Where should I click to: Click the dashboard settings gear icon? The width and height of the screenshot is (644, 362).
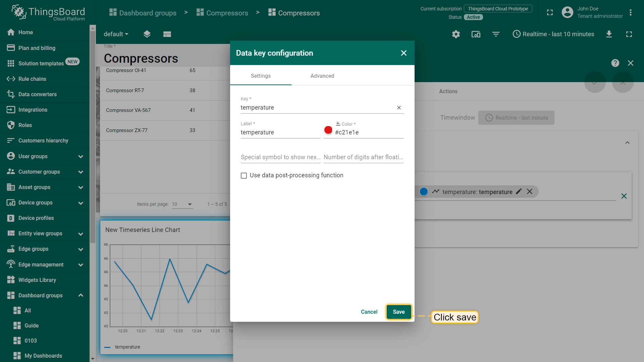click(456, 34)
